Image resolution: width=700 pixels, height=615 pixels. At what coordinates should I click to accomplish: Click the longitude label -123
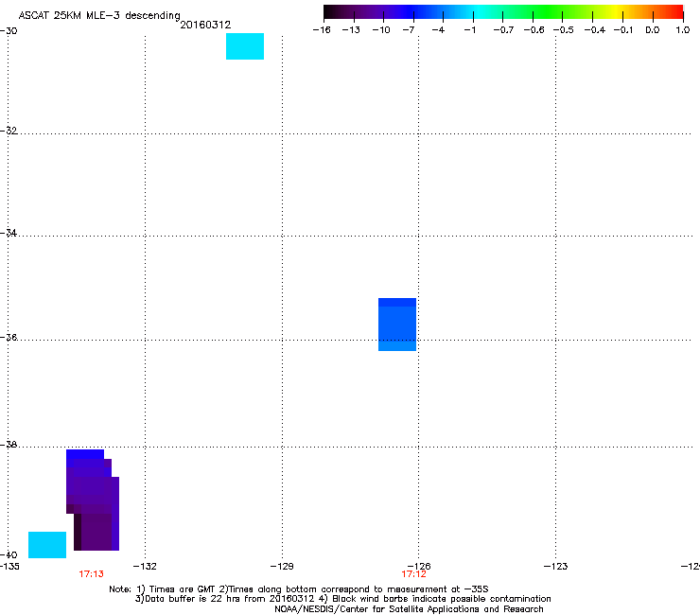click(556, 567)
